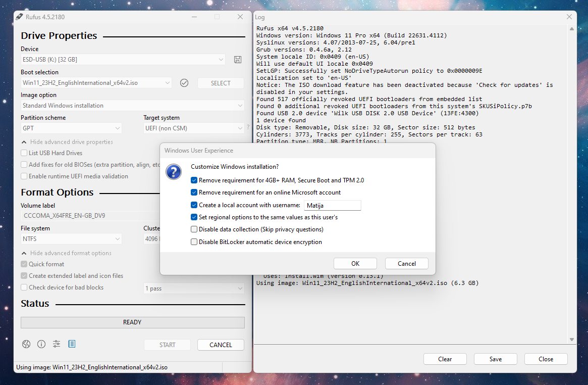Click OK in Windows User Experience dialog
This screenshot has height=385, width=588.
click(x=355, y=264)
